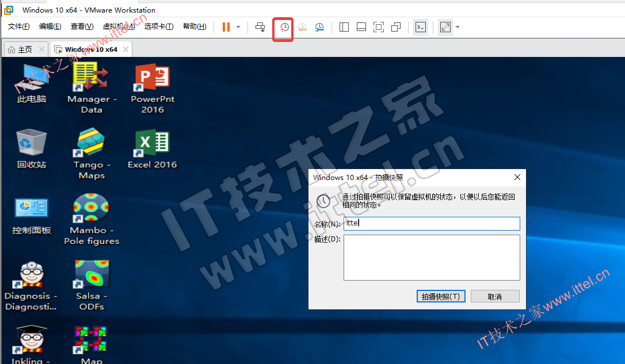Click the 描述(D) description text area

pos(432,258)
